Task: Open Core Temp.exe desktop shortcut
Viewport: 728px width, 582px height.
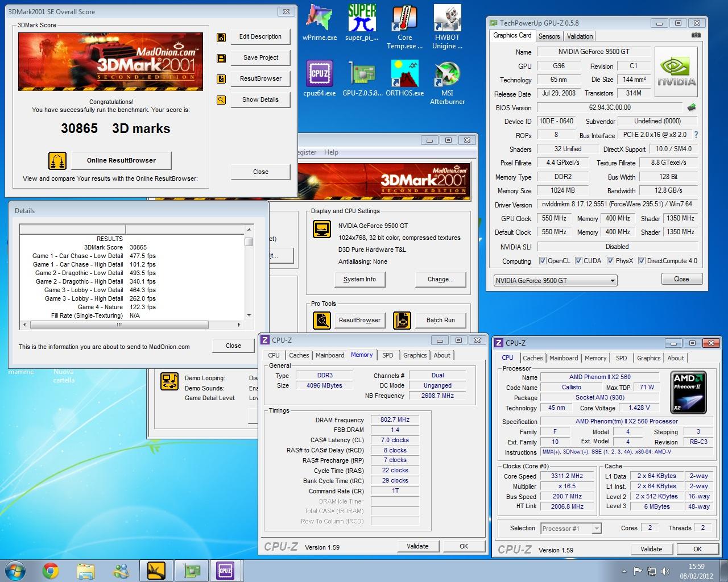Action: pos(404,26)
